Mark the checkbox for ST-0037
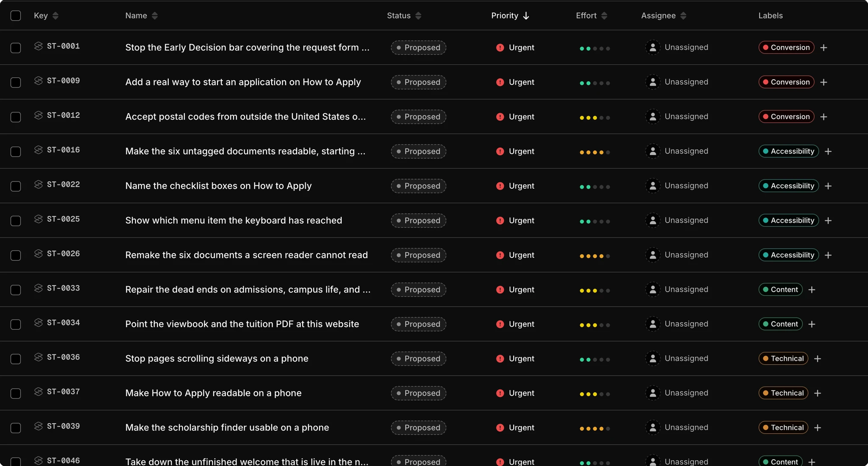Image resolution: width=868 pixels, height=466 pixels. 16,393
